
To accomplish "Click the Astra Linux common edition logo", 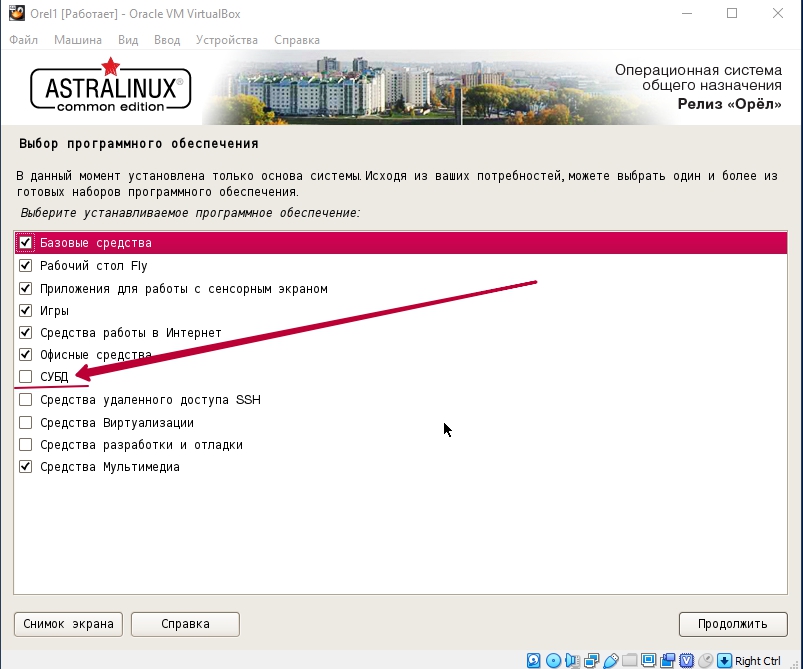I will (x=111, y=86).
